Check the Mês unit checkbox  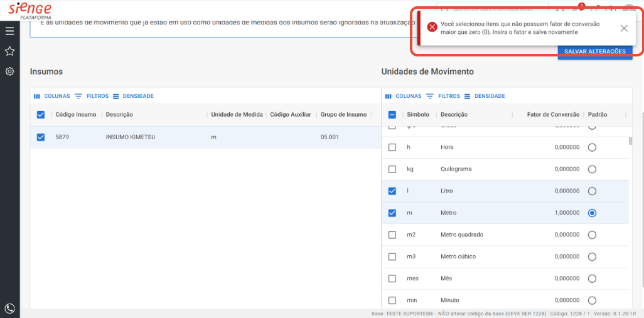tap(392, 278)
